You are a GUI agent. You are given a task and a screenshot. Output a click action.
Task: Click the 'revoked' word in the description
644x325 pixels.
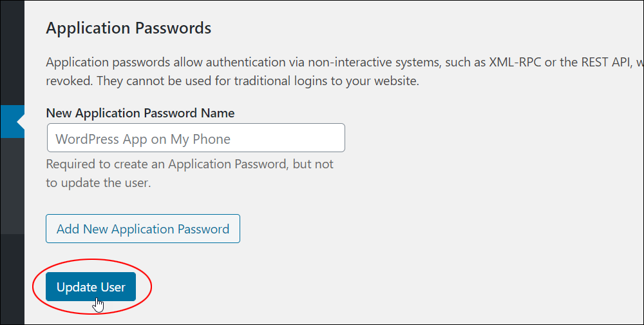(x=69, y=81)
